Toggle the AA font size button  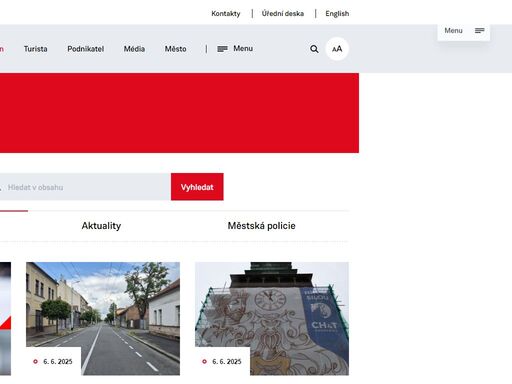(337, 49)
